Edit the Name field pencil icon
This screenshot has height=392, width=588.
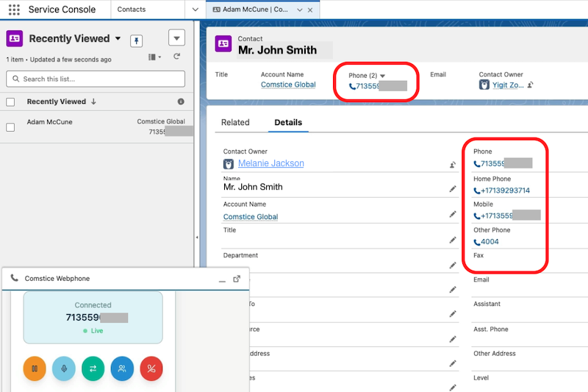453,189
